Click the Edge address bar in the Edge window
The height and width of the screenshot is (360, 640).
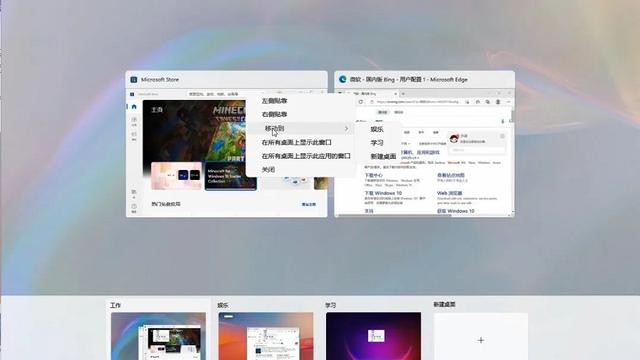(x=416, y=102)
